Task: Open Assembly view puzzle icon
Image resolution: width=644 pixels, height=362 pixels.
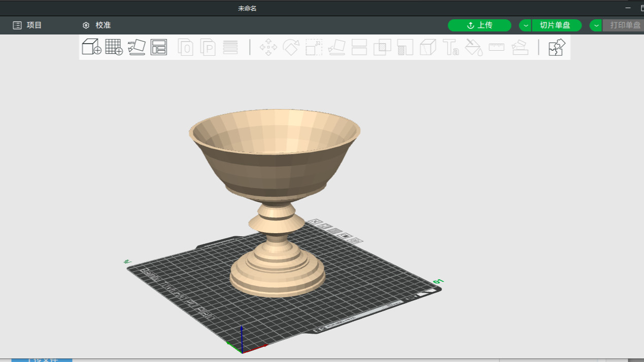Action: [x=556, y=47]
